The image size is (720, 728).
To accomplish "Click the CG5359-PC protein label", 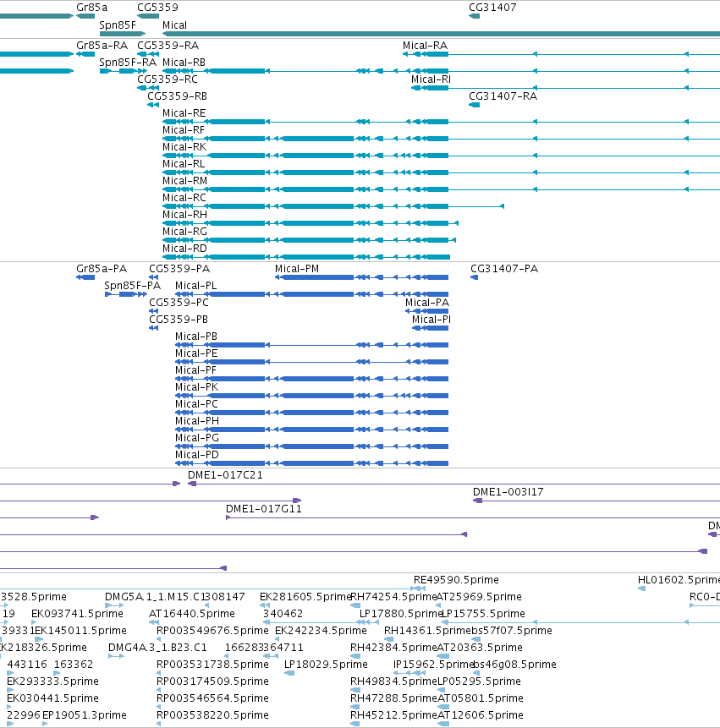I will coord(179,303).
